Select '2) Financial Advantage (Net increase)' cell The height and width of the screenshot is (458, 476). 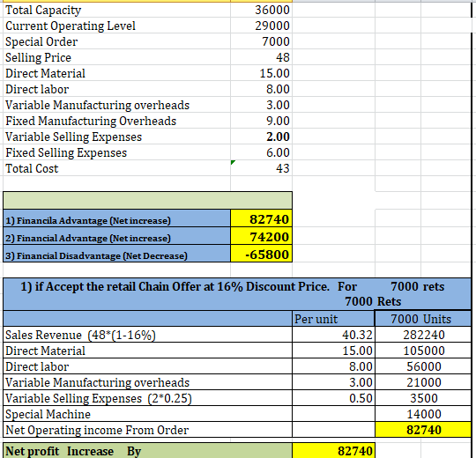pyautogui.click(x=116, y=236)
